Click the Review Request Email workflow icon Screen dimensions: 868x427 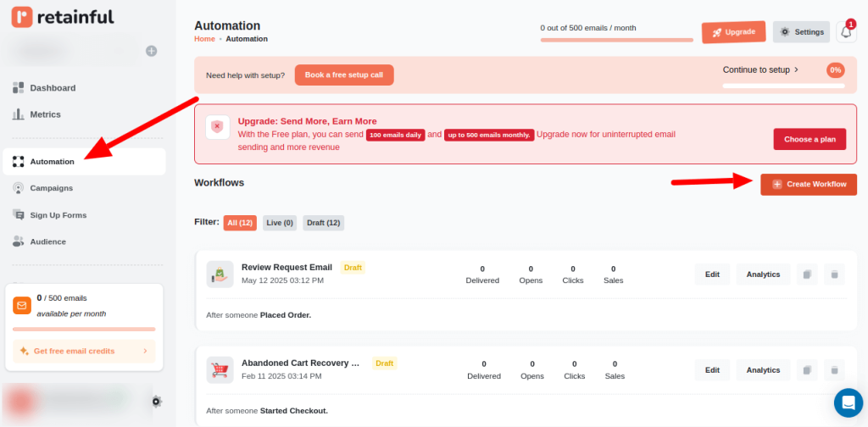click(220, 274)
